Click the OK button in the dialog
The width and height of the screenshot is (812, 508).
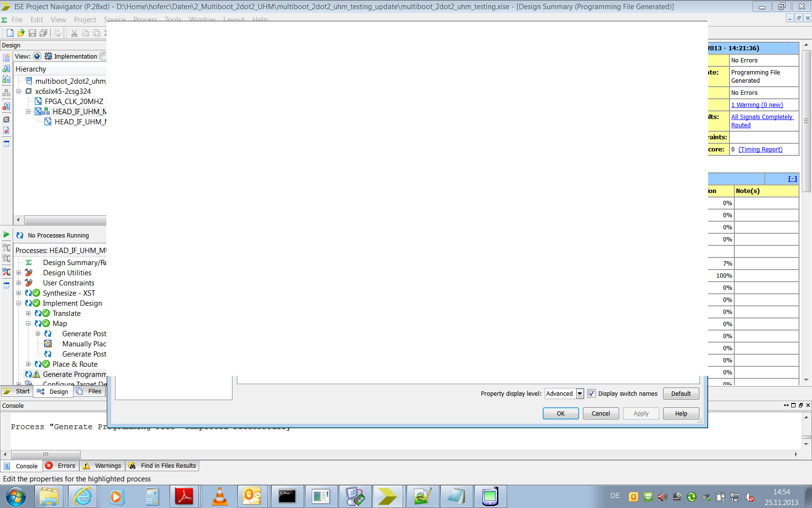coord(561,413)
